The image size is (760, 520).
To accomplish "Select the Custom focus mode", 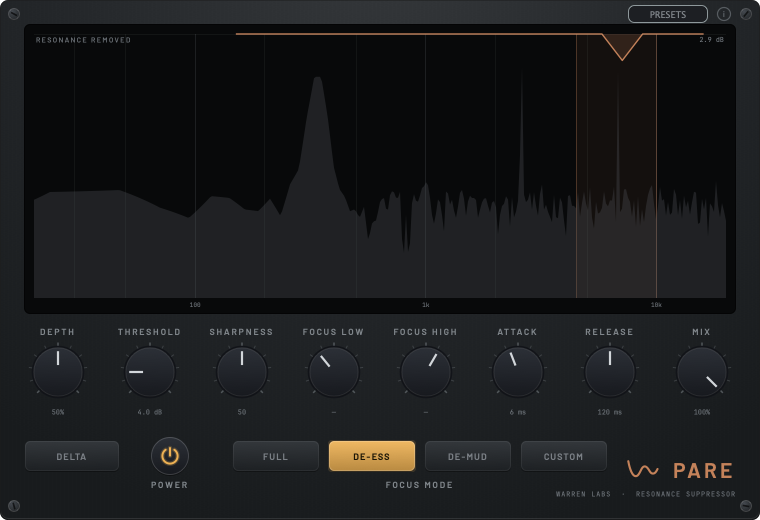I will tap(564, 456).
